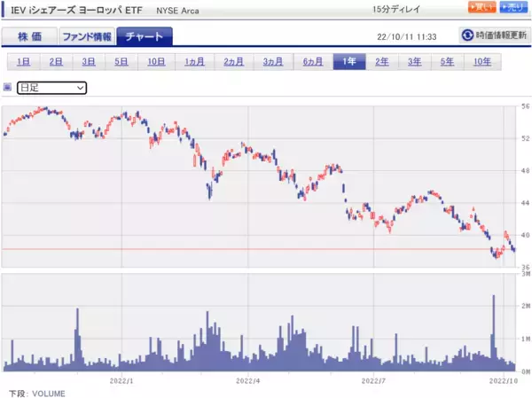
Task: Show the 1日 chart period
Action: click(x=23, y=62)
